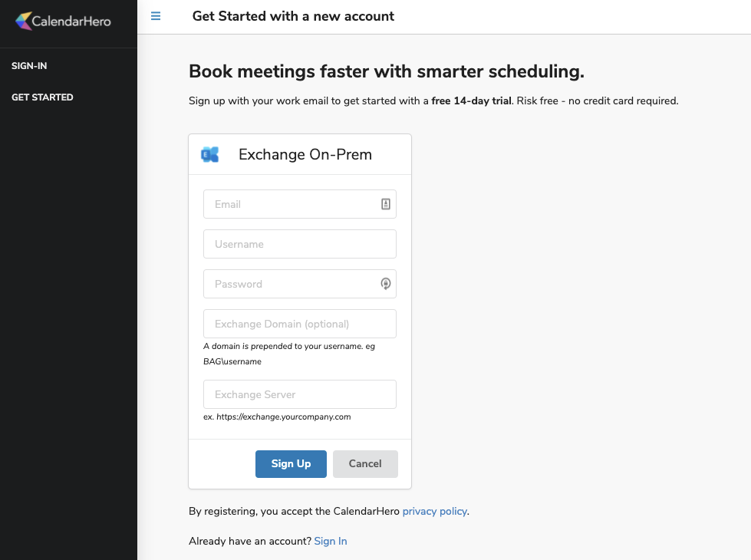The image size is (751, 560).
Task: Toggle the hamburger menu icon
Action: click(x=156, y=16)
